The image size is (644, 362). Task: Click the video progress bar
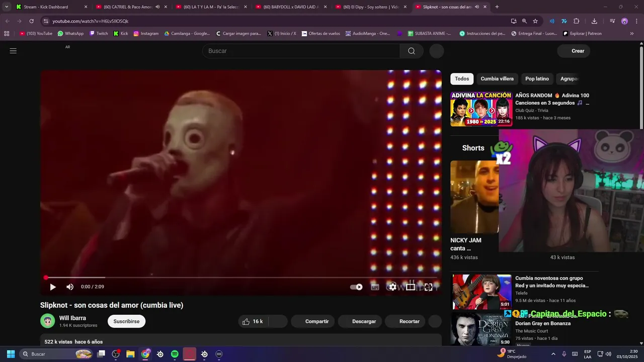tap(241, 278)
